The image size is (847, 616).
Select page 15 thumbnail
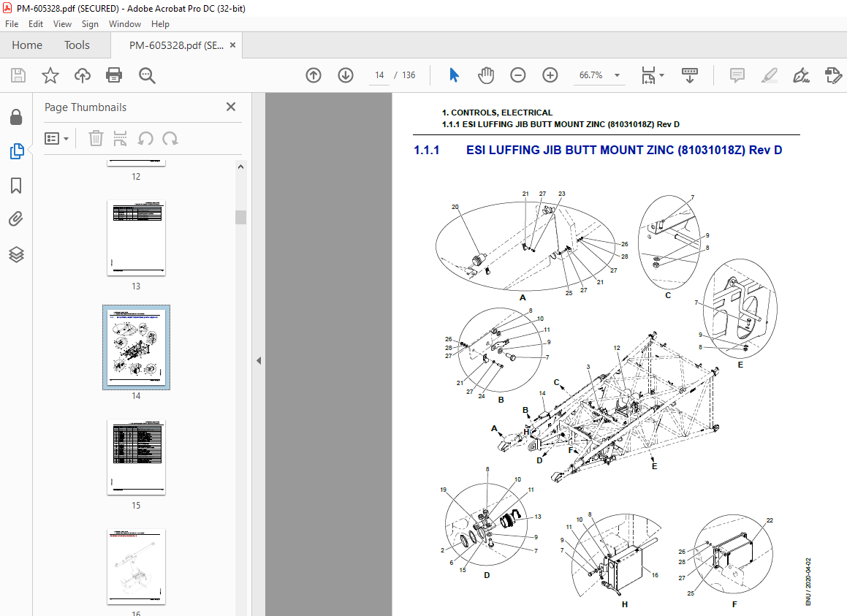click(136, 457)
